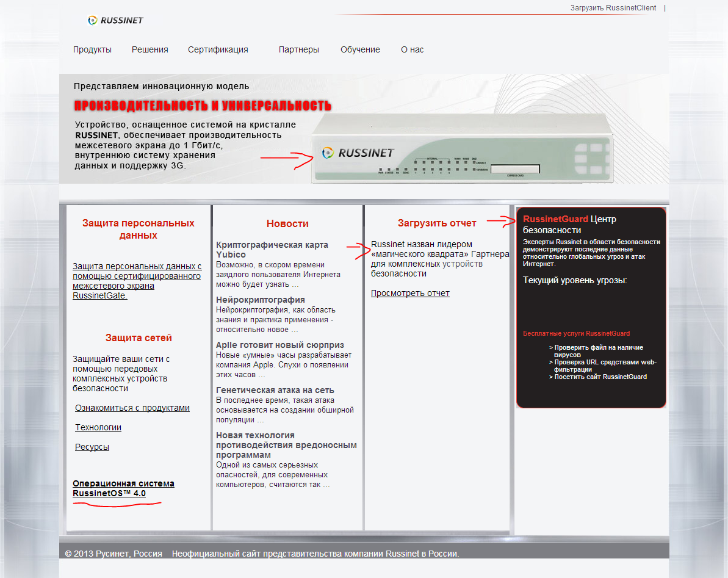Click the Ознакомиться с продуктами link
The height and width of the screenshot is (578, 728).
click(x=132, y=408)
